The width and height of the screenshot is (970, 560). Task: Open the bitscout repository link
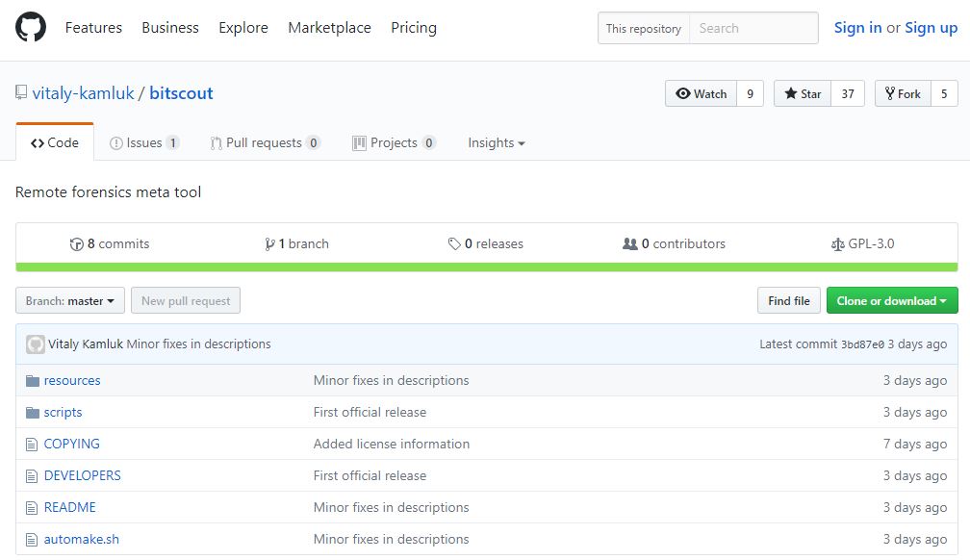point(181,93)
